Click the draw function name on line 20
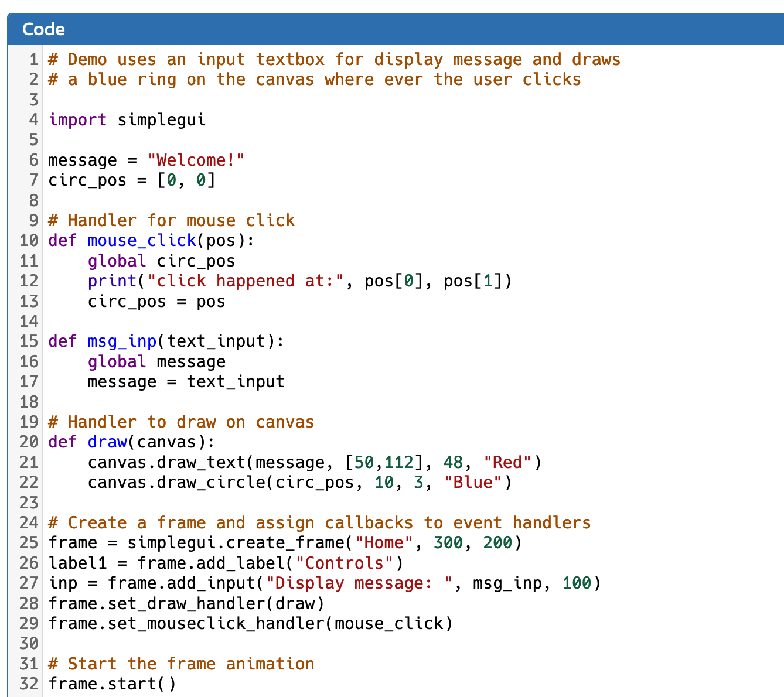This screenshot has height=697, width=784. pyautogui.click(x=107, y=442)
